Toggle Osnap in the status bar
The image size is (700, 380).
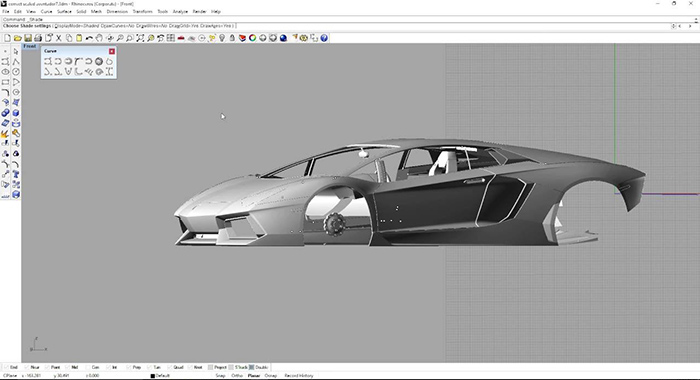271,376
